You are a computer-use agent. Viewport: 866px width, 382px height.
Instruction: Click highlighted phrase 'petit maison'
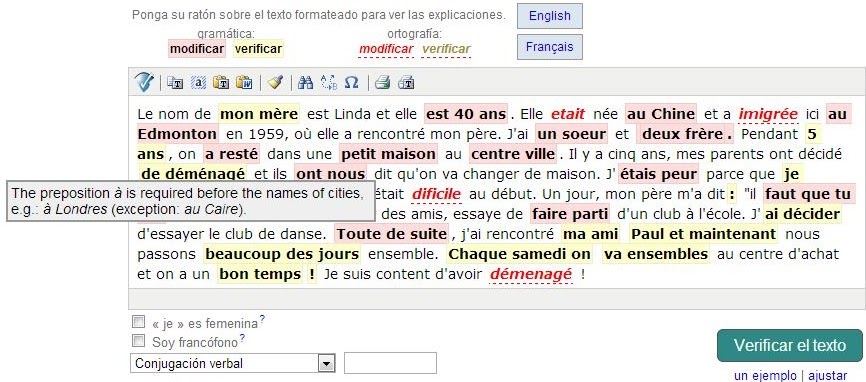(388, 154)
